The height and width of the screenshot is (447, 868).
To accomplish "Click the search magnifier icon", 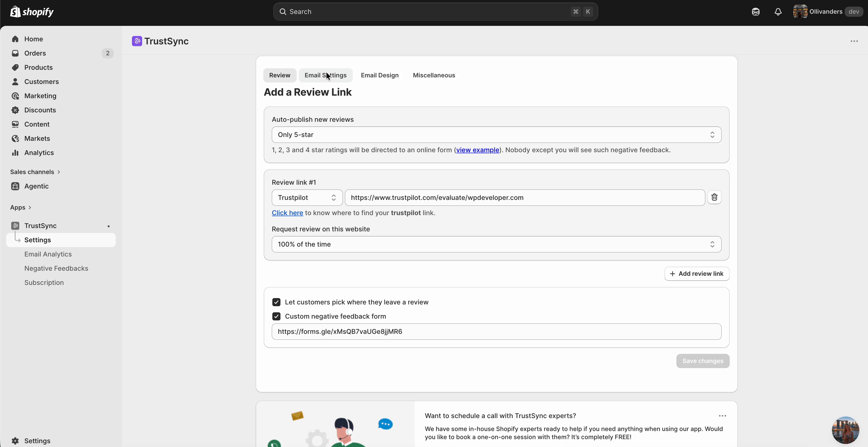I will coord(283,12).
